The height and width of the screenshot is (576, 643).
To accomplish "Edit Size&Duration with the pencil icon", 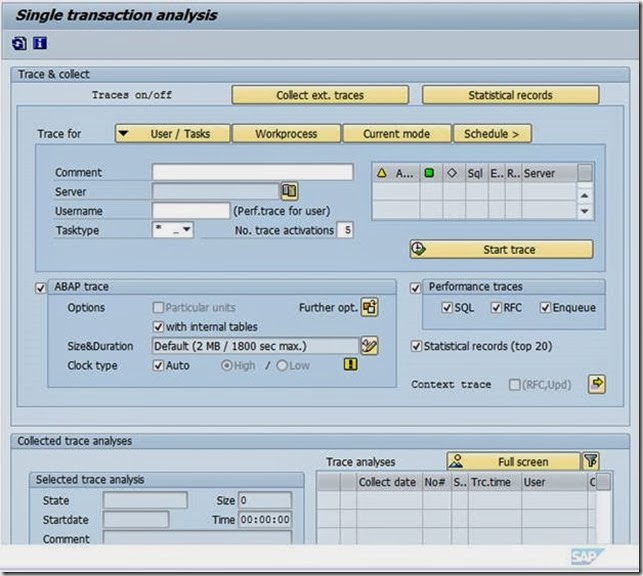I will click(369, 346).
